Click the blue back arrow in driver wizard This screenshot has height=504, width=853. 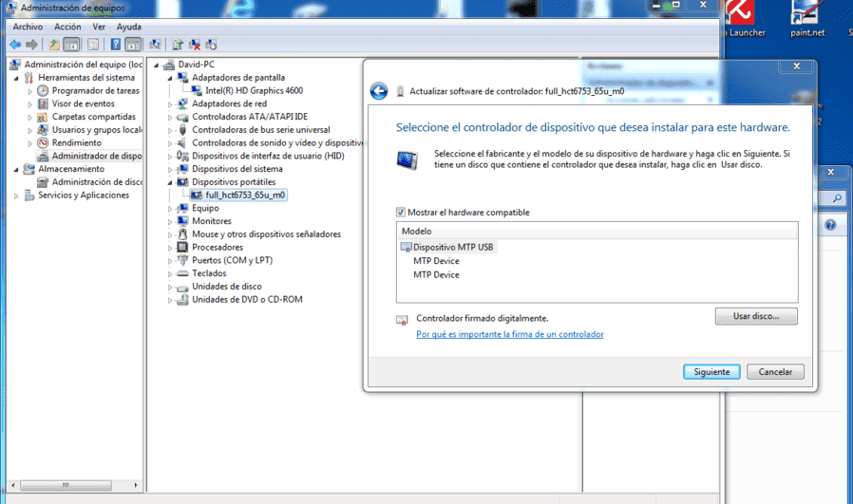pyautogui.click(x=379, y=91)
